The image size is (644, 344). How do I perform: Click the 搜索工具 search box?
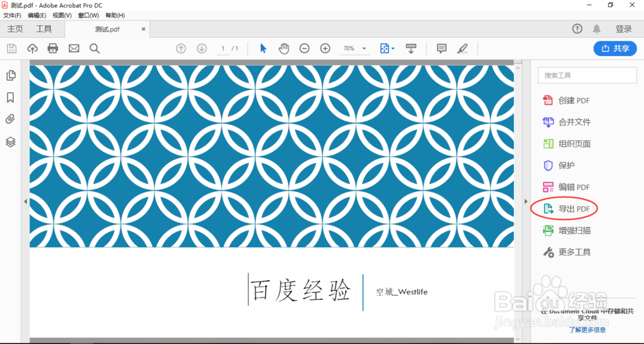pos(587,75)
